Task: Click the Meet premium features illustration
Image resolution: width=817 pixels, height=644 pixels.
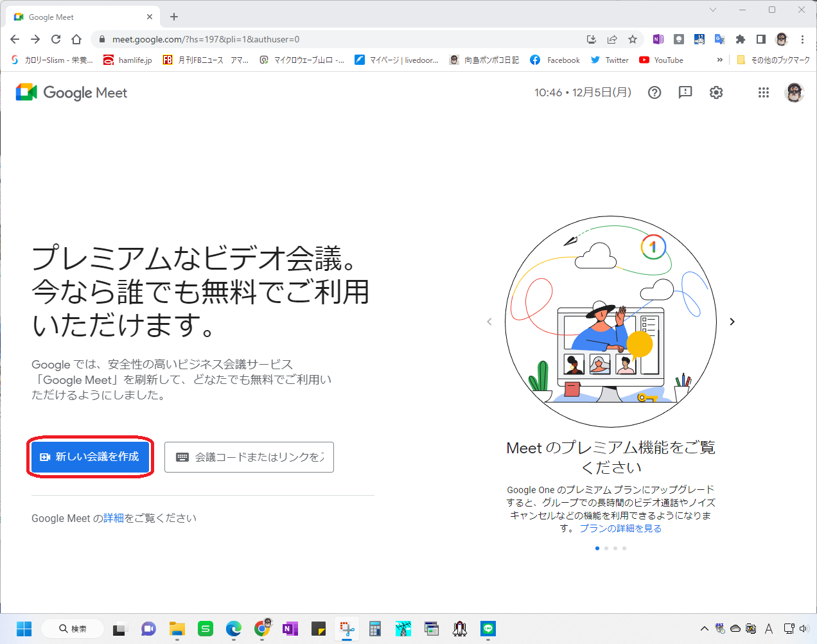Action: click(x=611, y=322)
